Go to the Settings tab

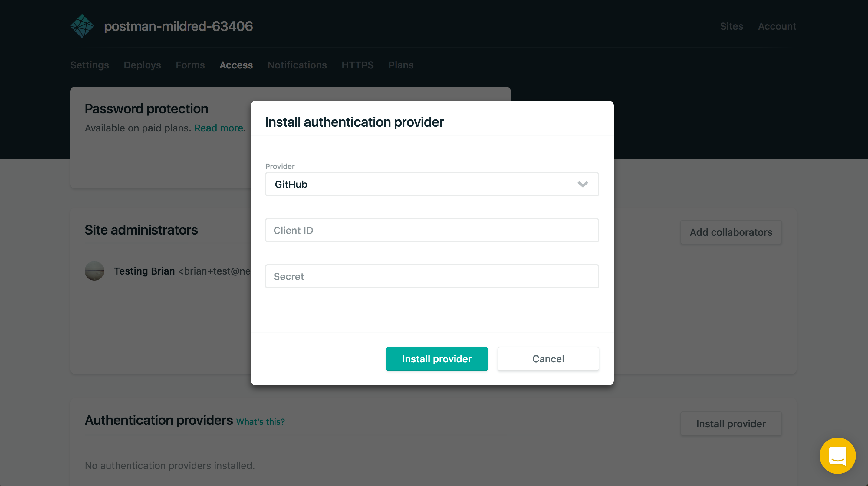(x=89, y=65)
